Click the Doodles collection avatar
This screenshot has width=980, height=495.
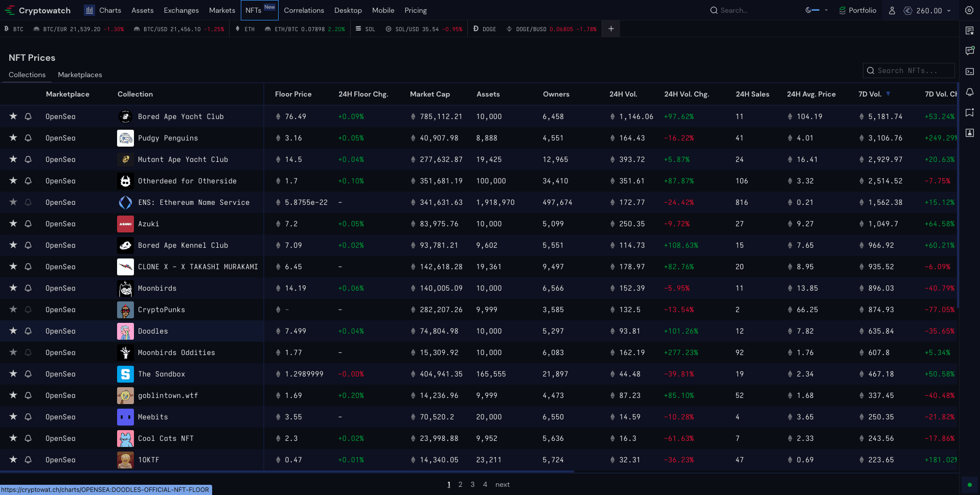pos(125,331)
